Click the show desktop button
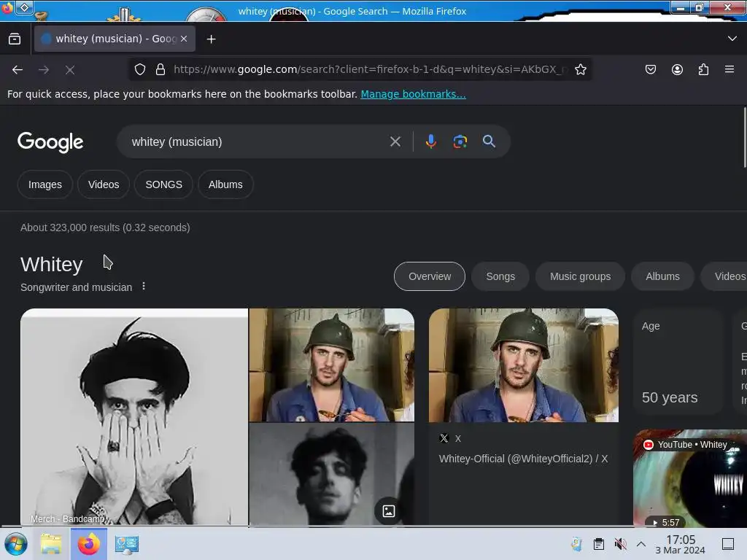Screen dimensions: 747x560 click(x=728, y=544)
